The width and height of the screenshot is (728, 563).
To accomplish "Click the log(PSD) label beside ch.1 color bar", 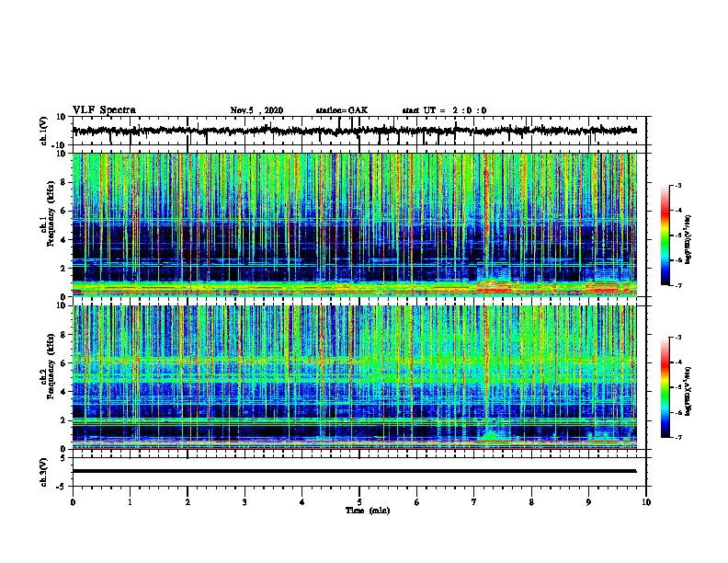I will point(688,239).
